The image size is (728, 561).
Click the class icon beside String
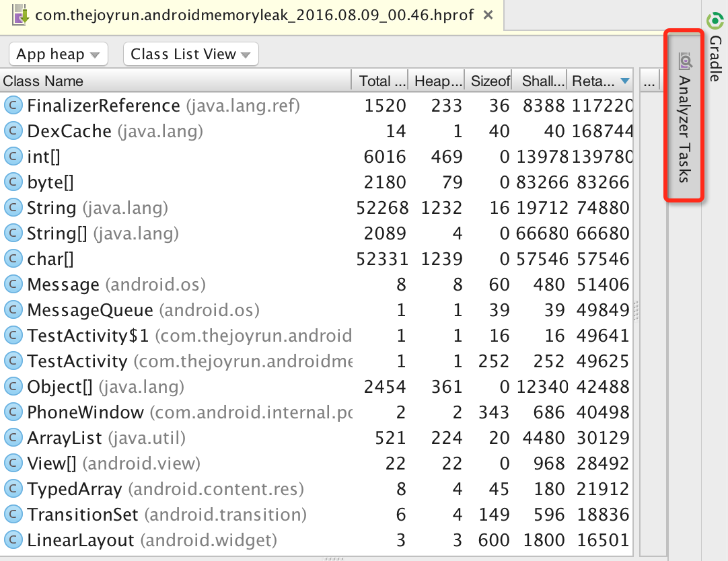coord(13,207)
